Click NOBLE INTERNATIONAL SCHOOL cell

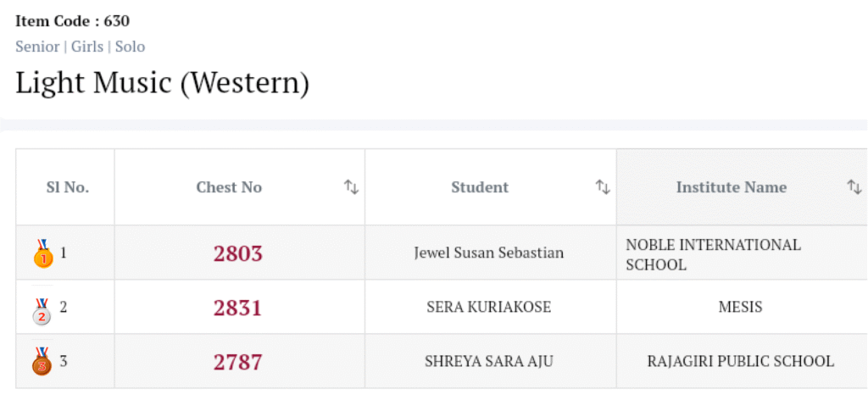(712, 254)
